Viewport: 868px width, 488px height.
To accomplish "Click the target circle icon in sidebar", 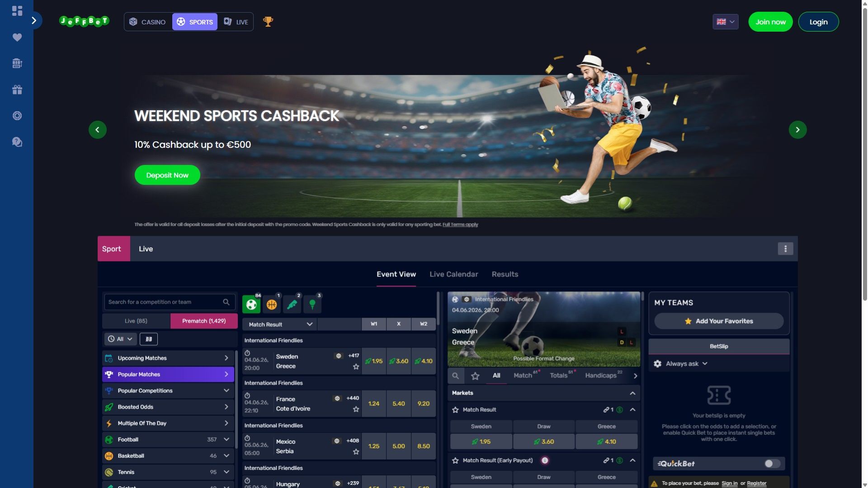I will [17, 116].
